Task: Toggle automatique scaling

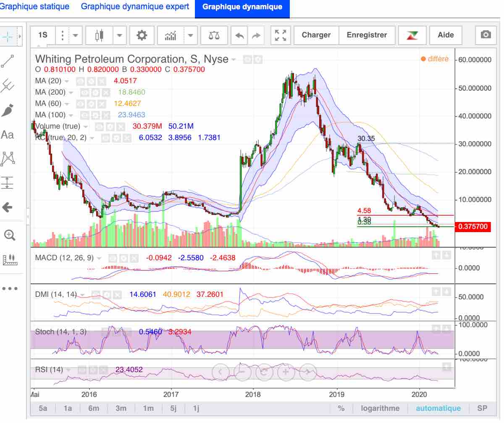Action: (438, 408)
